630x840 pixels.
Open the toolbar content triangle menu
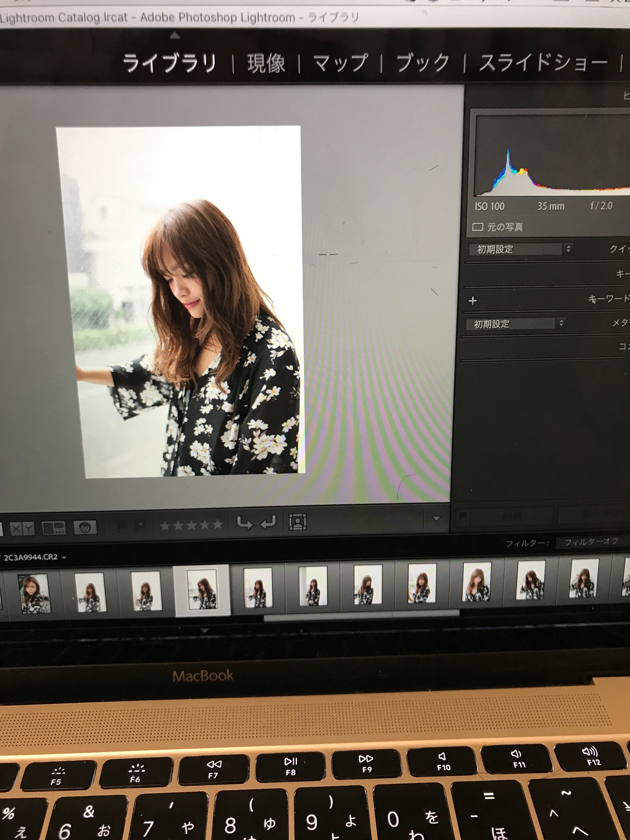tap(436, 518)
